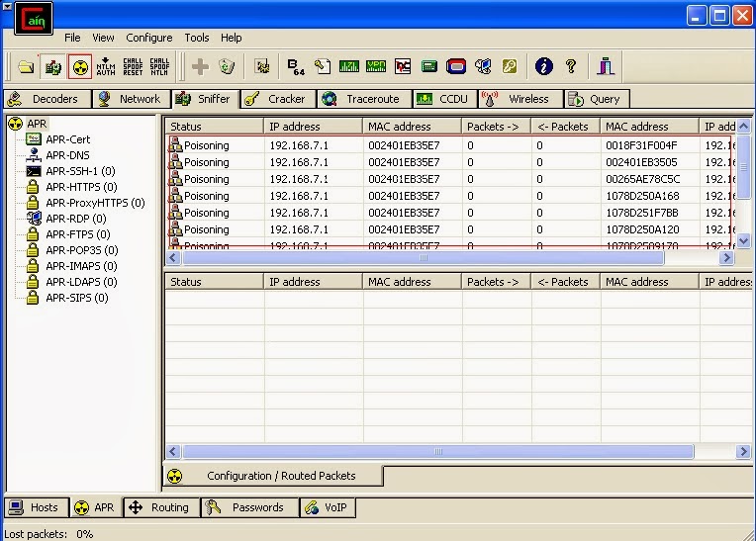
Task: Switch to the Network tab
Action: click(x=131, y=99)
